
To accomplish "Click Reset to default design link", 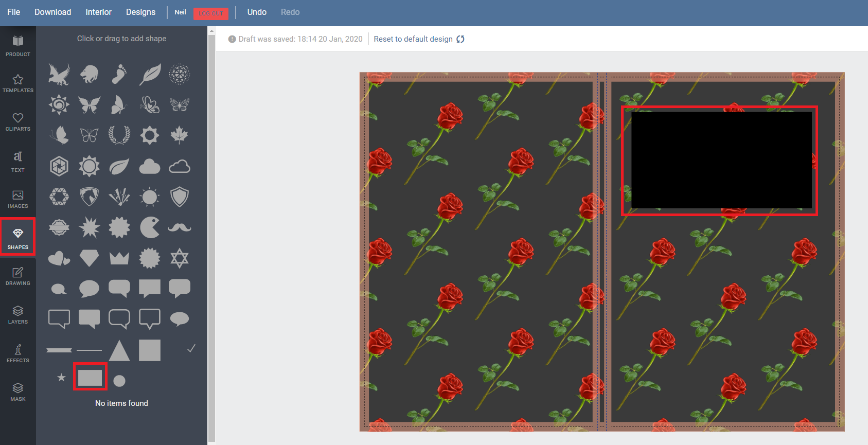I will [x=413, y=39].
